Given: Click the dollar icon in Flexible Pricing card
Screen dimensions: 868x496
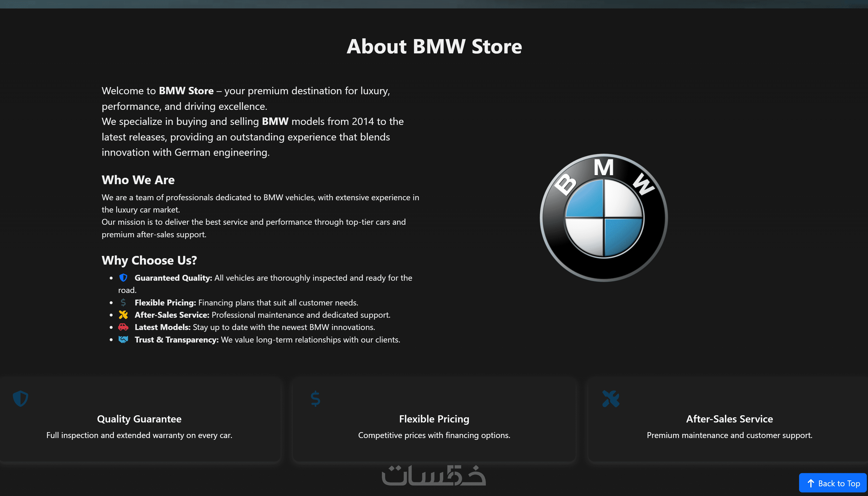Looking at the screenshot, I should pyautogui.click(x=316, y=398).
